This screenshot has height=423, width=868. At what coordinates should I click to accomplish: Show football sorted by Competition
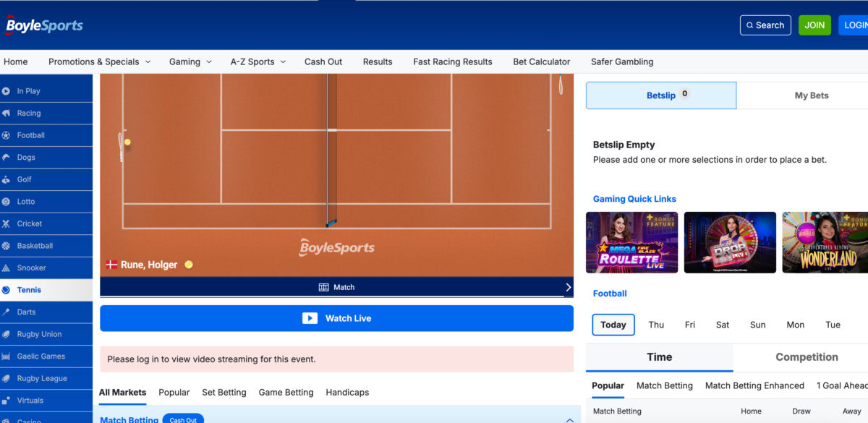807,357
